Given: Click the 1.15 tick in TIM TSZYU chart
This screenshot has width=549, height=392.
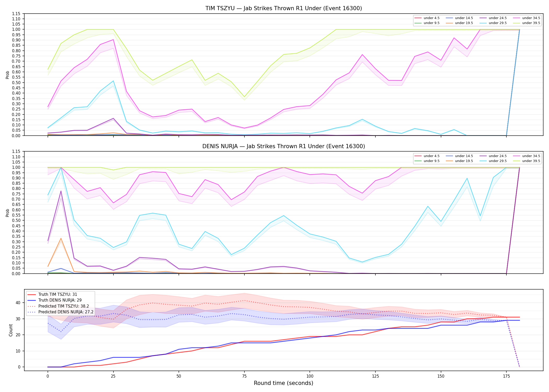Looking at the screenshot, I should pyautogui.click(x=16, y=14).
